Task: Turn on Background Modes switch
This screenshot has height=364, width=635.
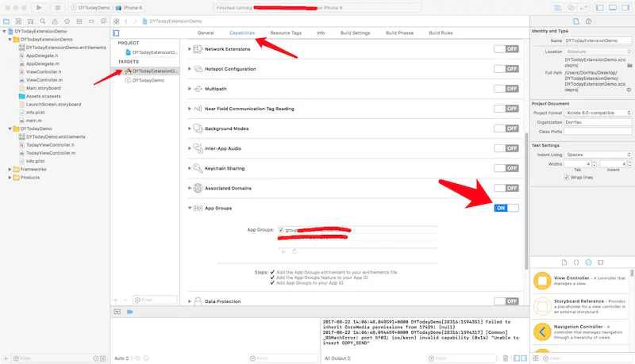Action: (x=506, y=128)
